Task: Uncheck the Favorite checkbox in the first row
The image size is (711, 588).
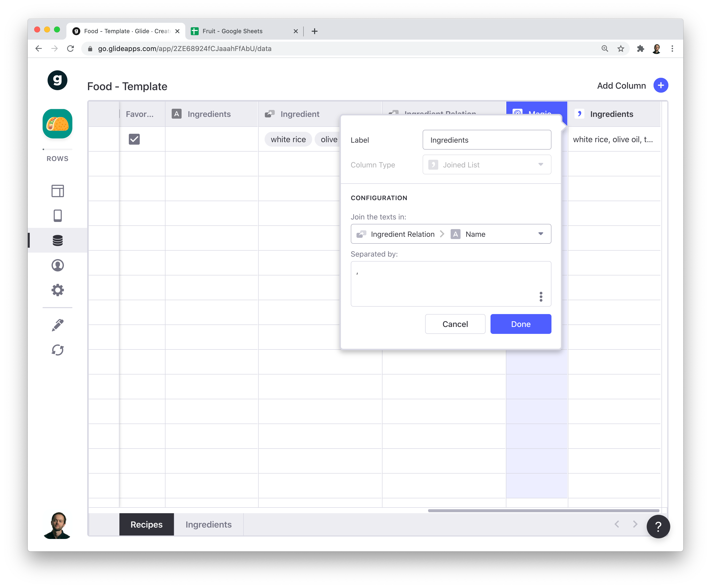Action: (134, 139)
